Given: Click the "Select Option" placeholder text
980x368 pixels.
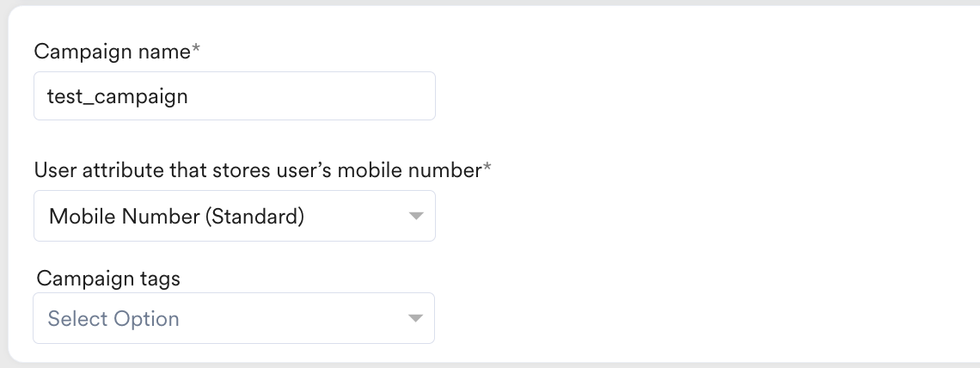Looking at the screenshot, I should click(x=113, y=319).
